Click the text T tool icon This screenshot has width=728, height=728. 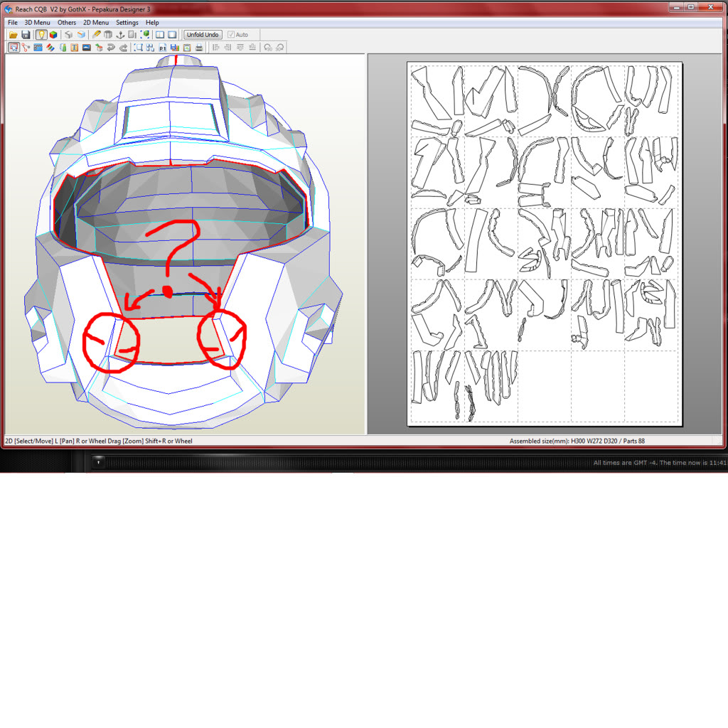(74, 48)
